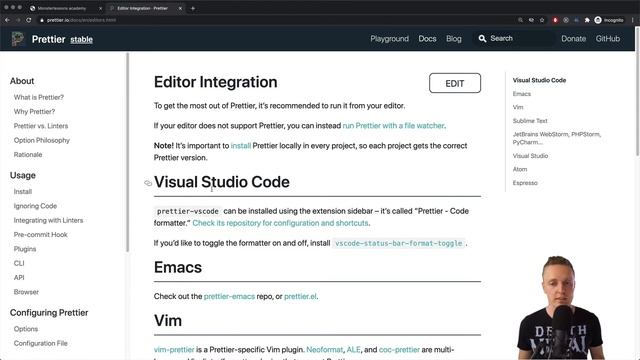Open the stable version link
Image resolution: width=640 pixels, height=360 pixels.
click(x=81, y=40)
